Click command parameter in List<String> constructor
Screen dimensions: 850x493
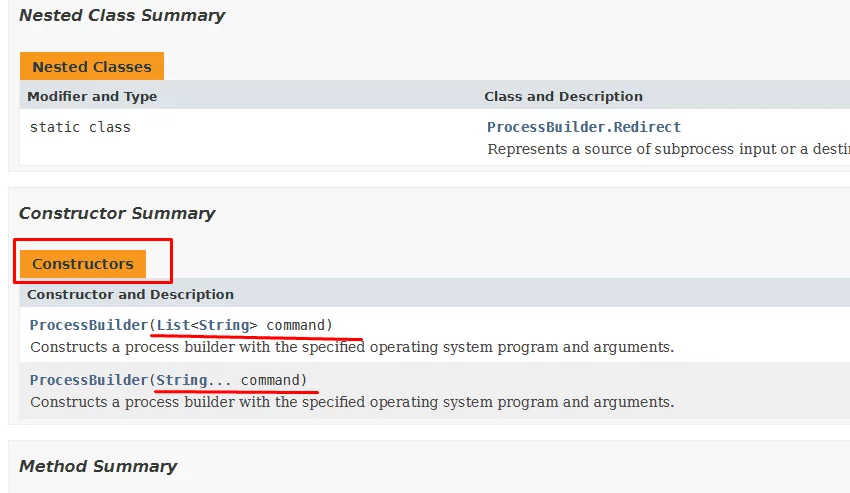coord(295,325)
